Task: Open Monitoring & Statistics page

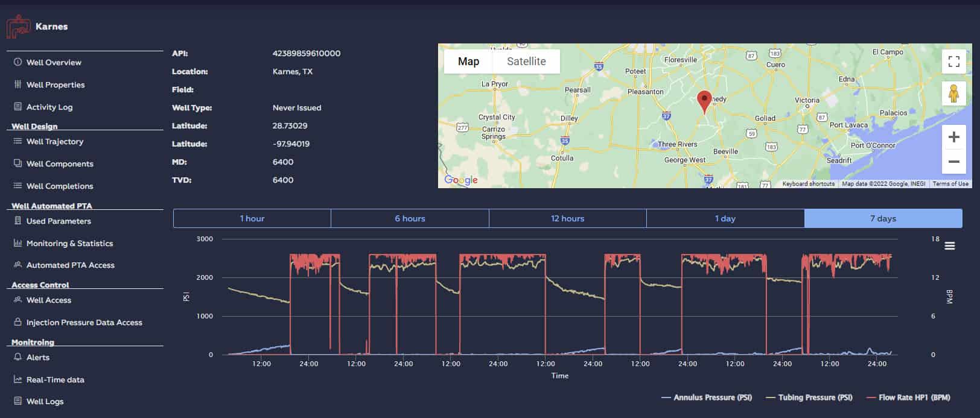Action: click(x=69, y=244)
